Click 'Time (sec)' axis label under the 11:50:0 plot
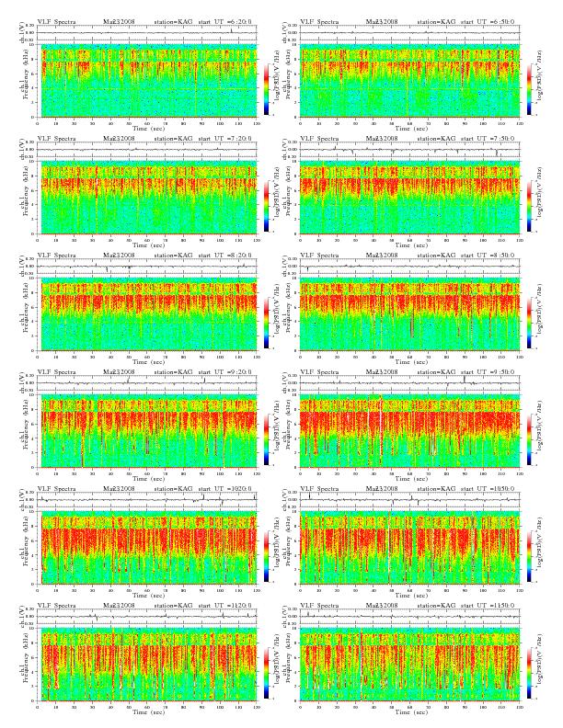This screenshot has height=728, width=563. pos(411,711)
